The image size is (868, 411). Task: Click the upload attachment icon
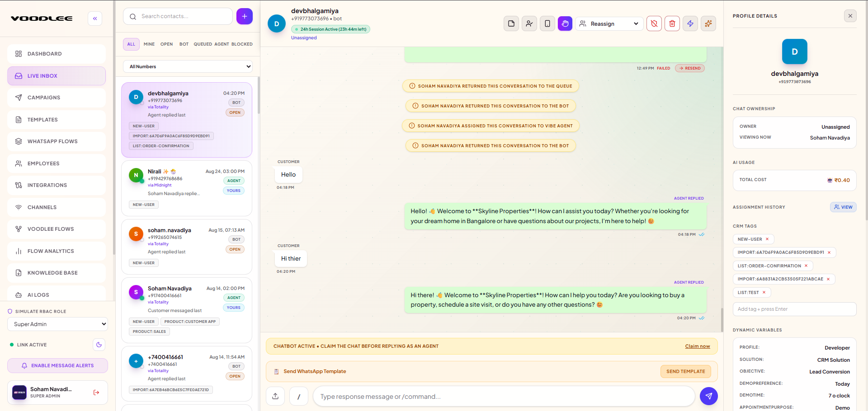tap(275, 396)
